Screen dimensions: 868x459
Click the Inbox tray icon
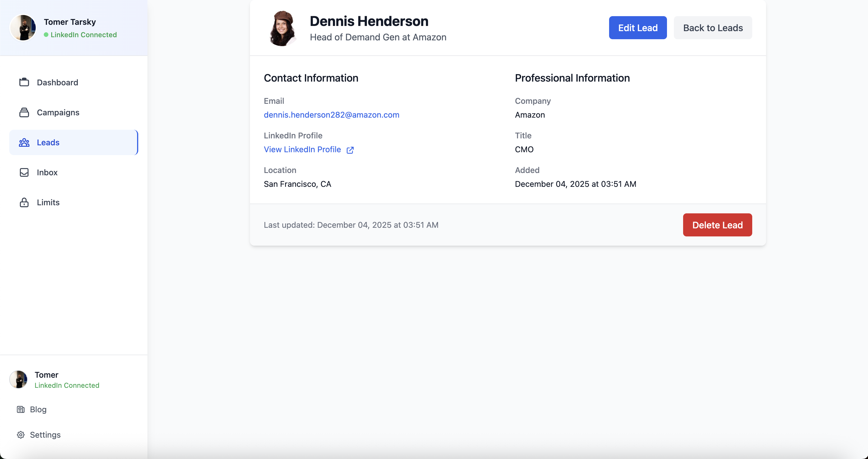tap(24, 172)
